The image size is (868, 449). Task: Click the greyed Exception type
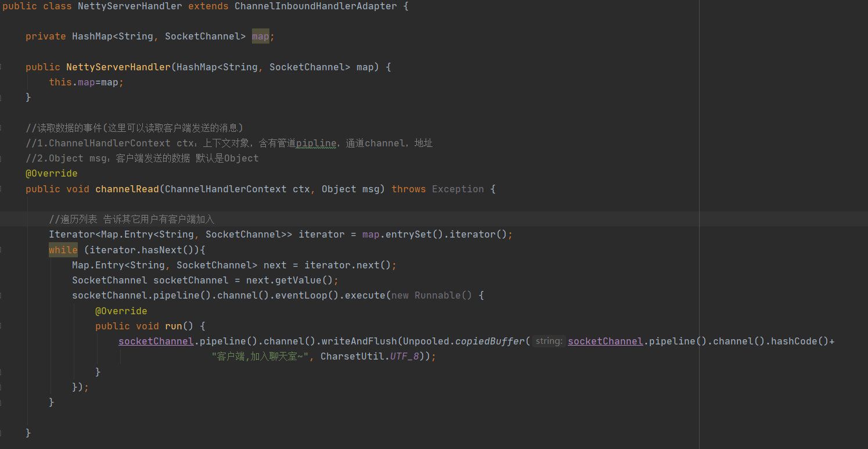point(458,189)
